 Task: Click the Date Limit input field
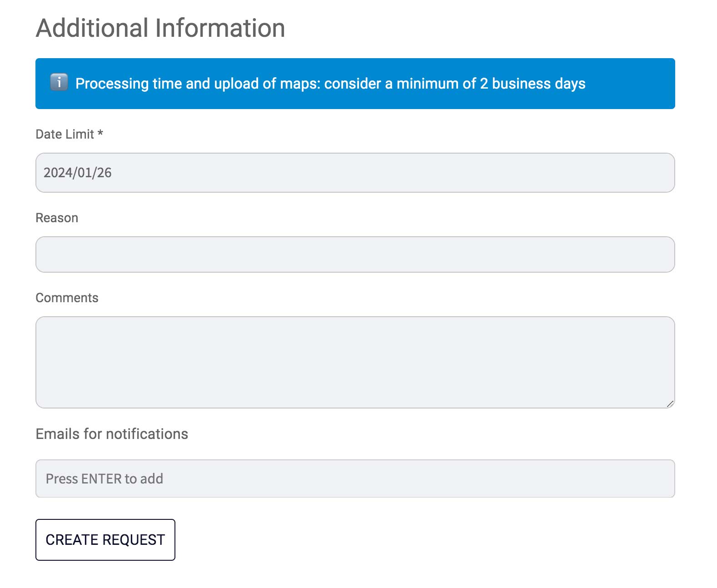(x=354, y=173)
